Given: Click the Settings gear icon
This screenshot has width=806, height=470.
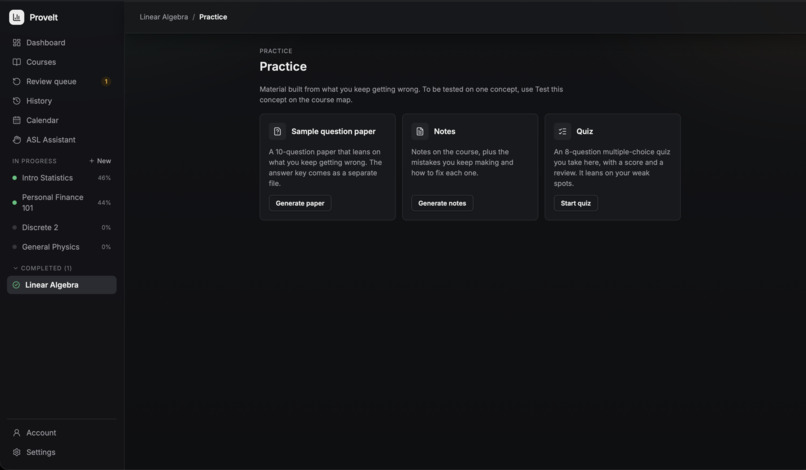Looking at the screenshot, I should (x=16, y=453).
